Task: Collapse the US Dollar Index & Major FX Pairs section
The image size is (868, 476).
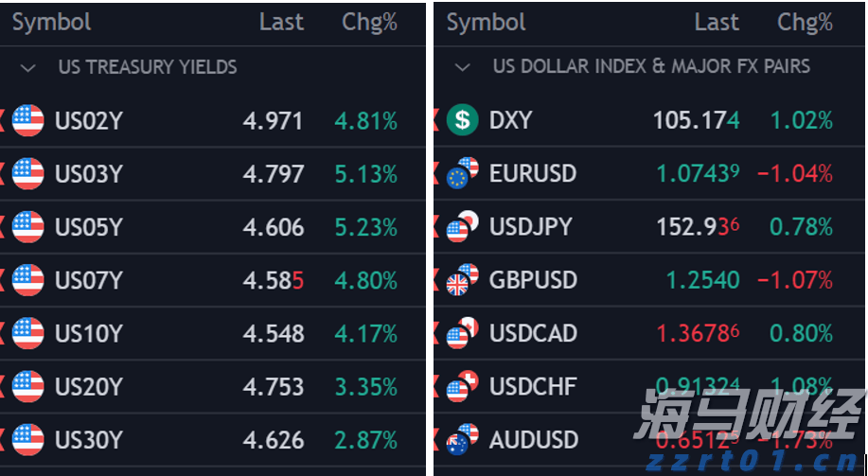Action: tap(463, 67)
